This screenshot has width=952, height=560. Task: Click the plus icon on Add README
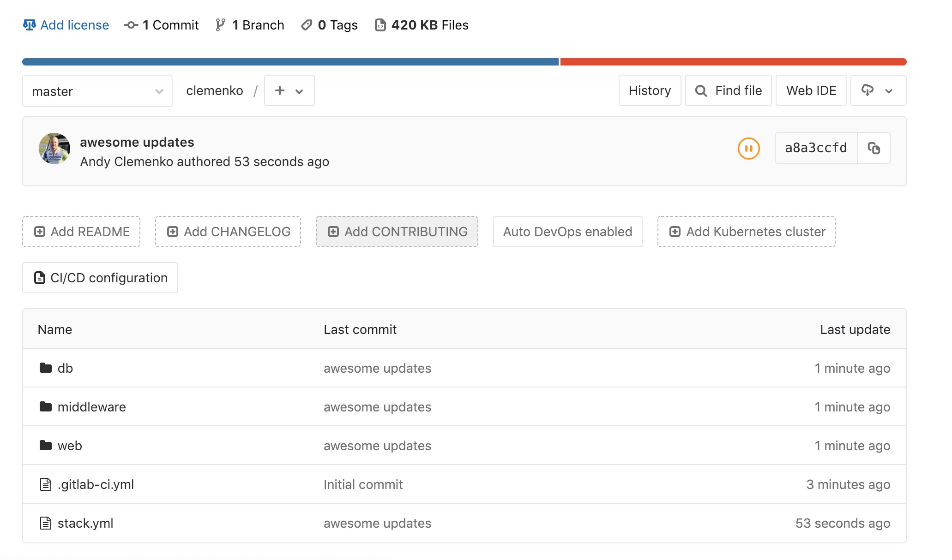click(40, 232)
